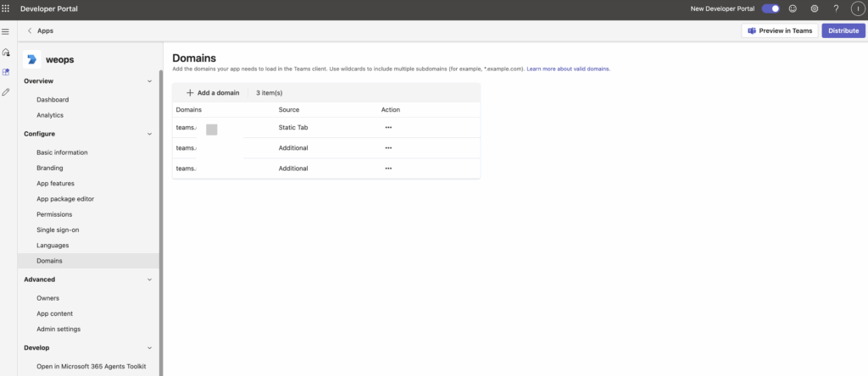The height and width of the screenshot is (376, 868).
Task: Click the Distribute button
Action: 843,31
